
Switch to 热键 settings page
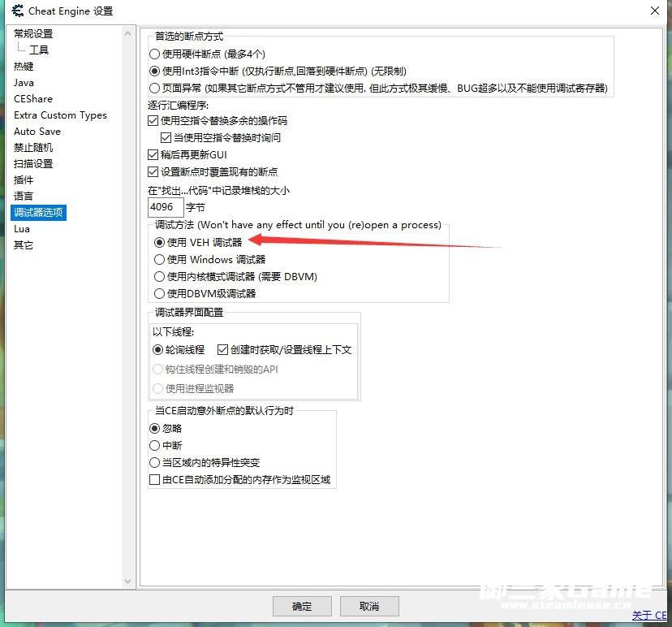[x=24, y=67]
